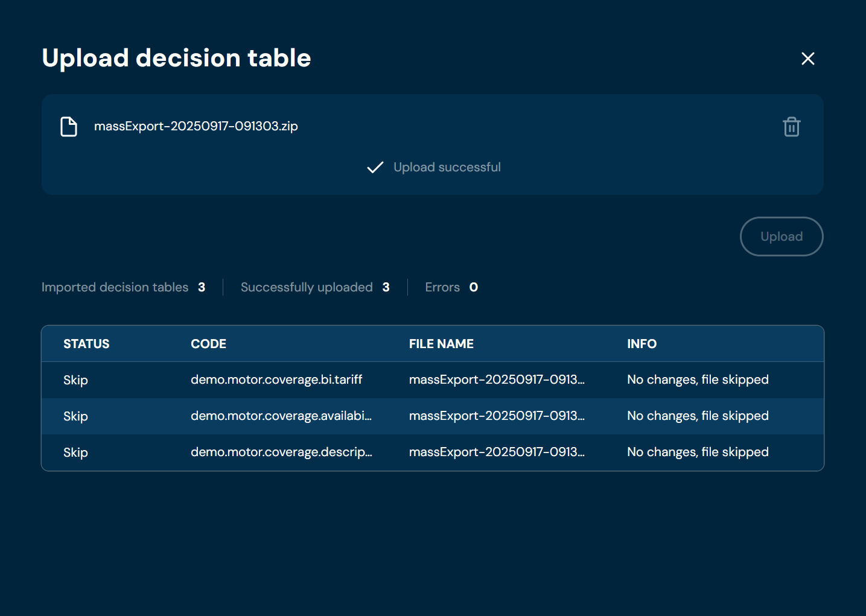Viewport: 866px width, 616px height.
Task: Click the info message in the third row
Action: point(697,452)
